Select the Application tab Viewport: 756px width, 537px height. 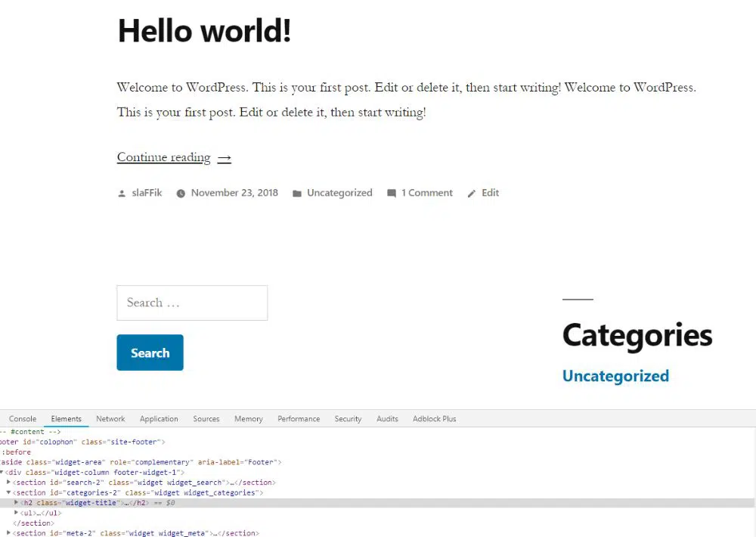tap(159, 419)
